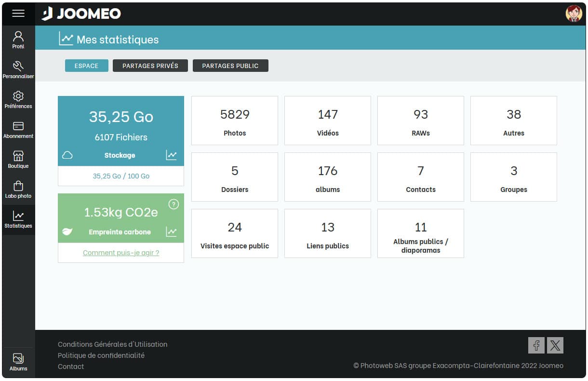Viewport: 588px width, 381px height.
Task: Click the "Comment puis-je agir ?" link
Action: [x=121, y=253]
